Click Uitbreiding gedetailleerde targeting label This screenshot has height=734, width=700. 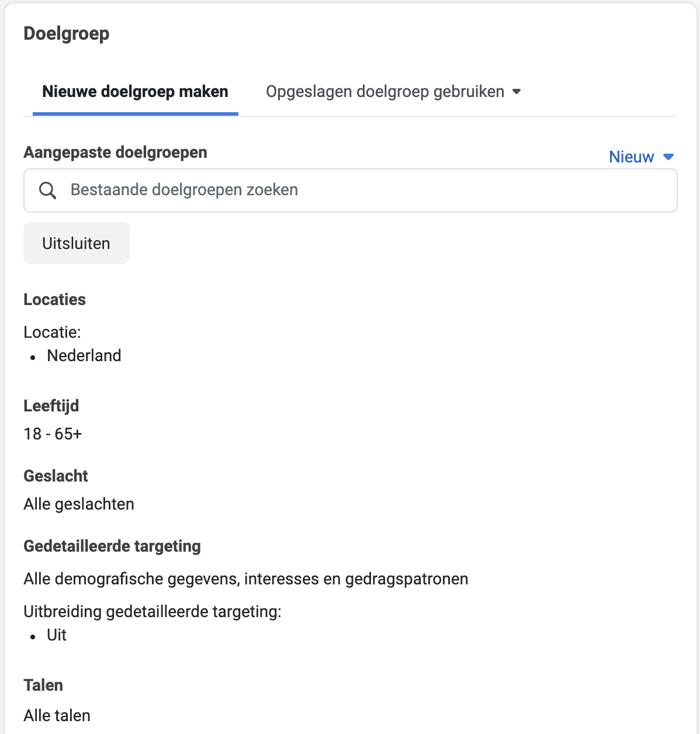point(153,611)
